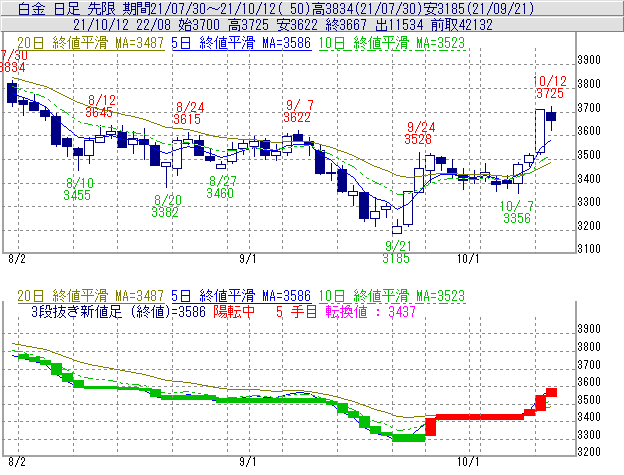This screenshot has width=624, height=475.
Task: Click the 3100 price label on upper chart
Action: 589,249
